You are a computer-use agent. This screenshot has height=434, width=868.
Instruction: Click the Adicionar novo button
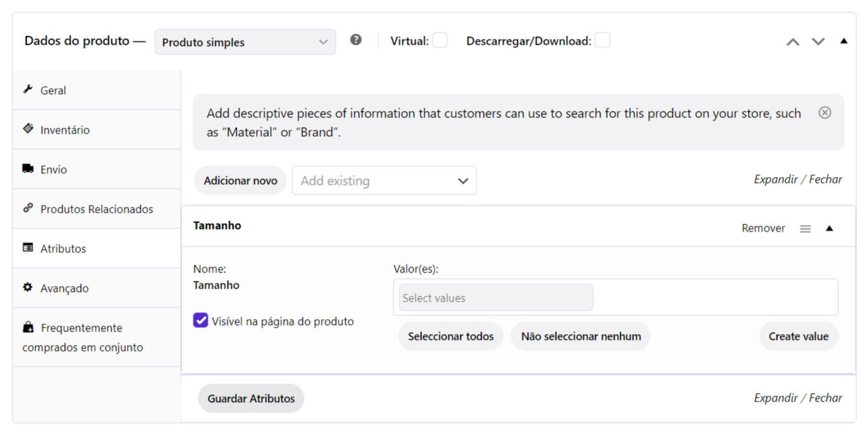pos(240,180)
